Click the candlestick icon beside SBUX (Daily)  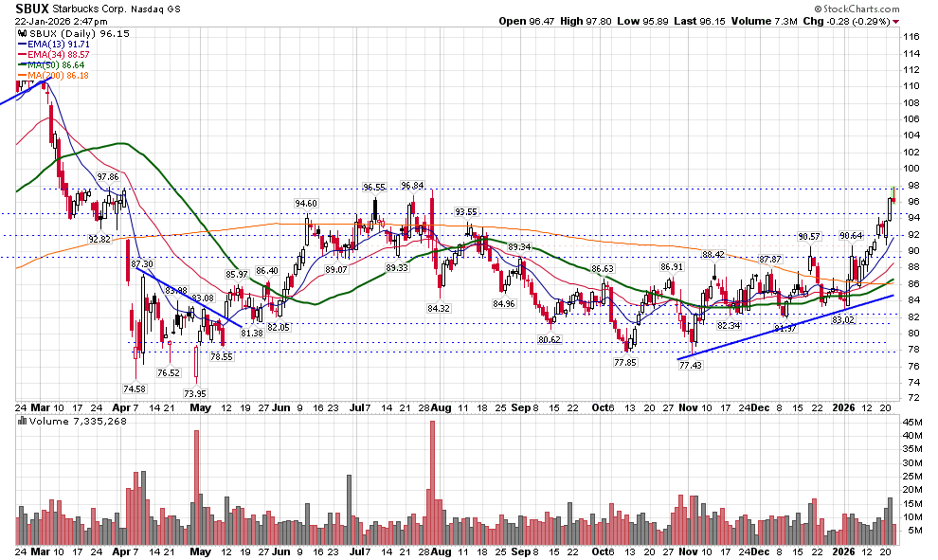coord(21,33)
